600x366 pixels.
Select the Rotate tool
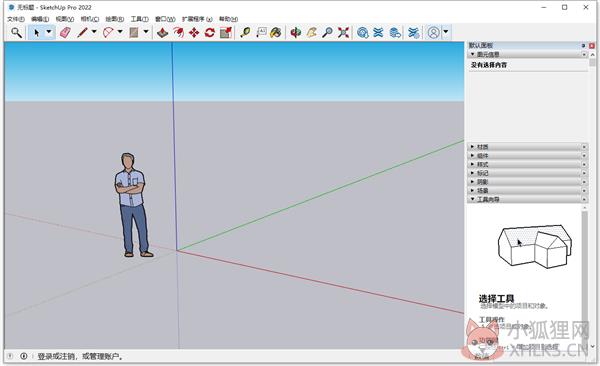coord(209,33)
